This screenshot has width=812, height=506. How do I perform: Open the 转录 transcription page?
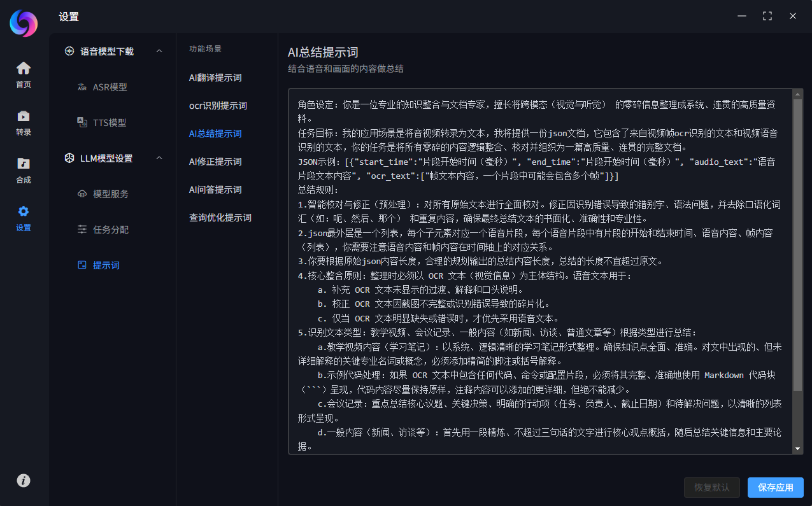point(24,123)
